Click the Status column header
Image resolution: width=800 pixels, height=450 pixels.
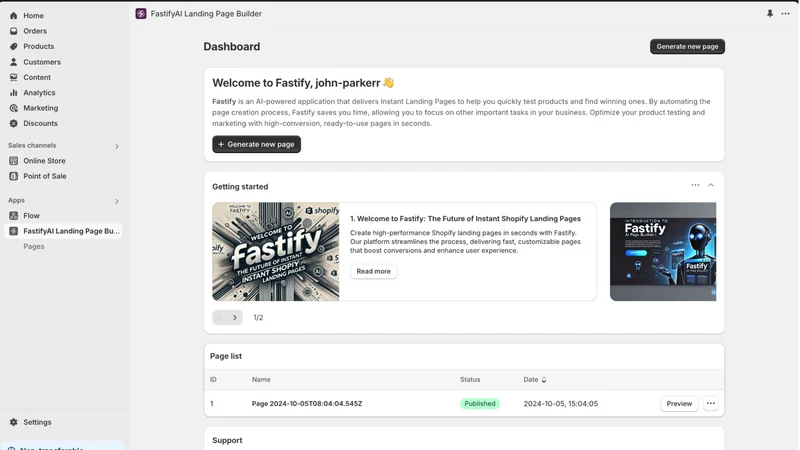470,380
